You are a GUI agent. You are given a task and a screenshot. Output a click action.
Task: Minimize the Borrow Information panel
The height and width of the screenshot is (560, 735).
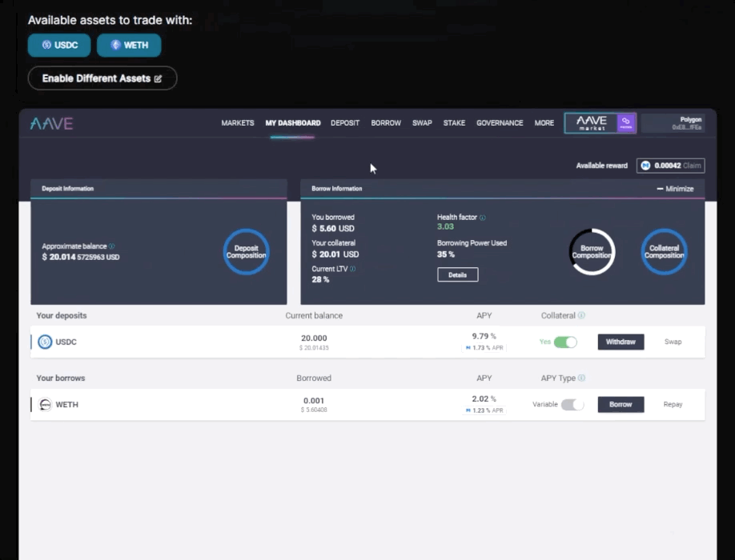(675, 189)
